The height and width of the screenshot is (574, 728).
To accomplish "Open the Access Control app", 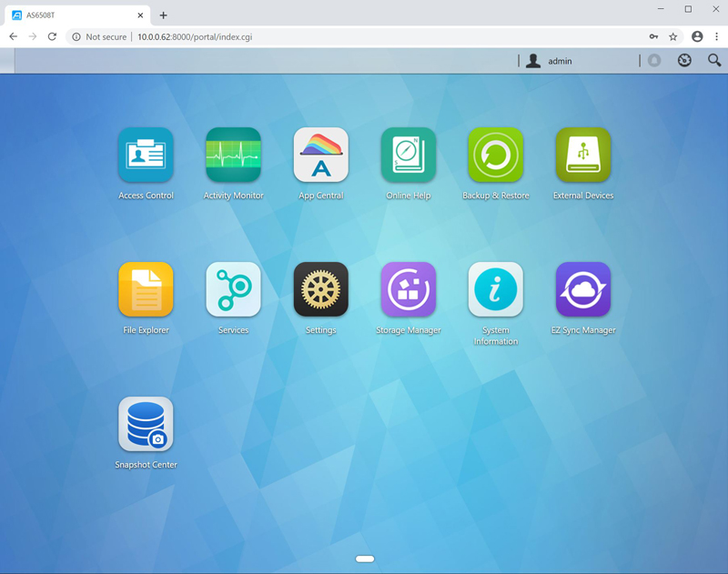I will 146,155.
